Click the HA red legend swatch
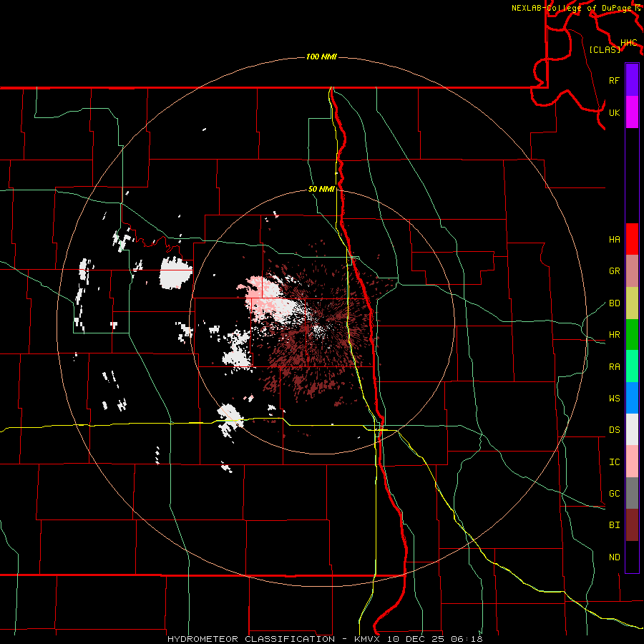Viewport: 644px width, 644px height. [632, 239]
